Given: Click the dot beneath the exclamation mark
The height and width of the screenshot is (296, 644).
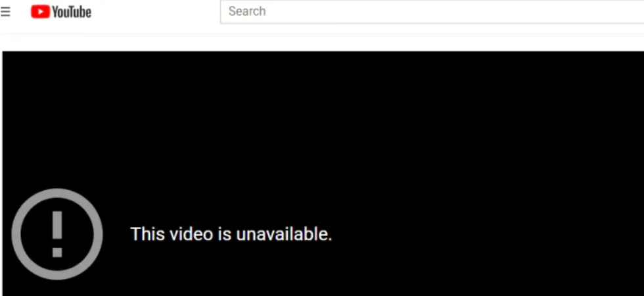Looking at the screenshot, I should tap(57, 253).
